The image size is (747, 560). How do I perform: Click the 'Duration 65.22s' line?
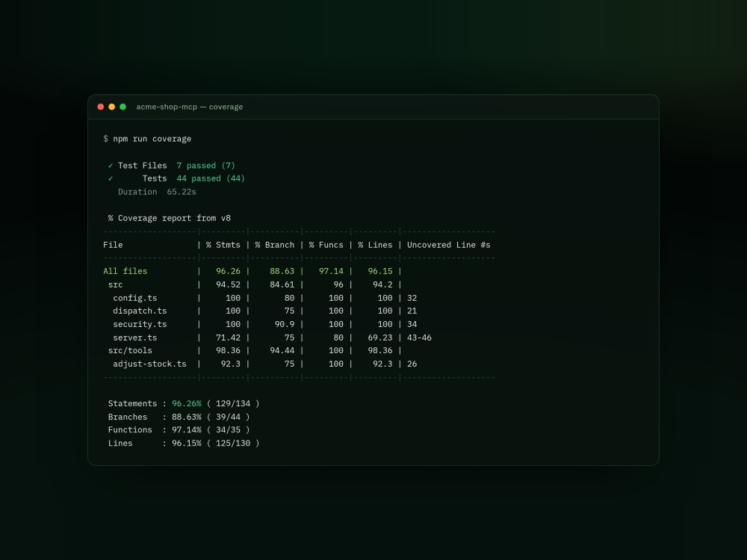pyautogui.click(x=157, y=192)
